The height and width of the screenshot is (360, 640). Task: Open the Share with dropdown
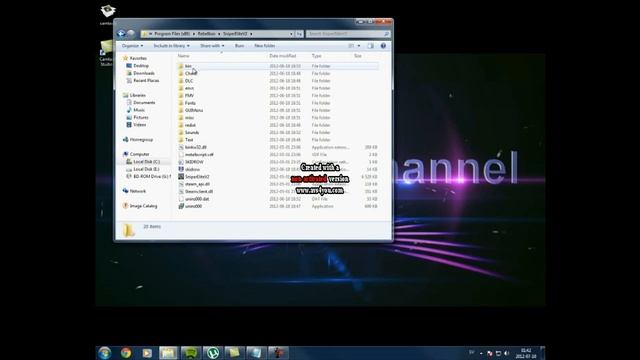(212, 46)
